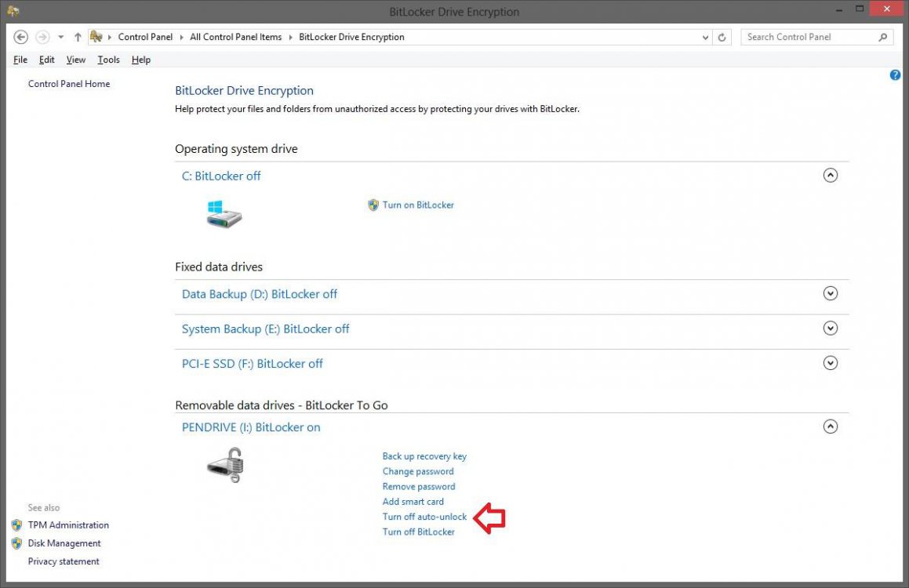Open the Edit menu

pyautogui.click(x=46, y=60)
